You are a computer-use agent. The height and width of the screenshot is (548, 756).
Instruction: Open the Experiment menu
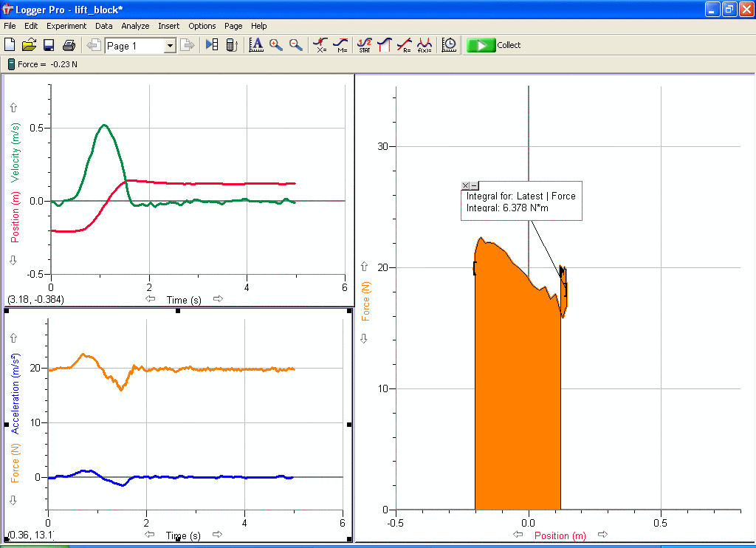click(x=66, y=26)
